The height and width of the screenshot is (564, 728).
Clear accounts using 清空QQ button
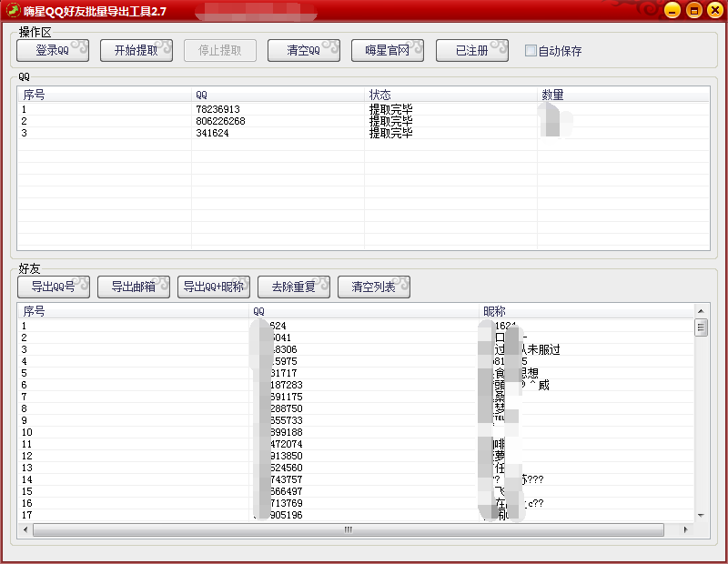coord(304,50)
